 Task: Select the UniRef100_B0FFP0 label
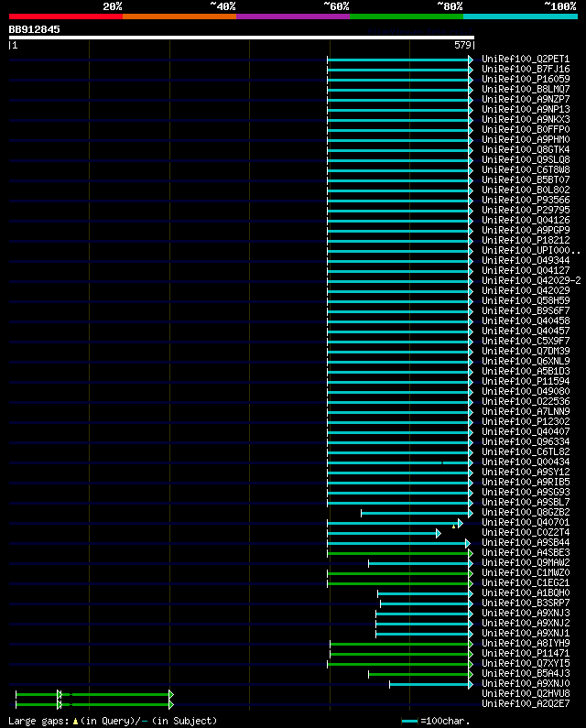tap(526, 129)
